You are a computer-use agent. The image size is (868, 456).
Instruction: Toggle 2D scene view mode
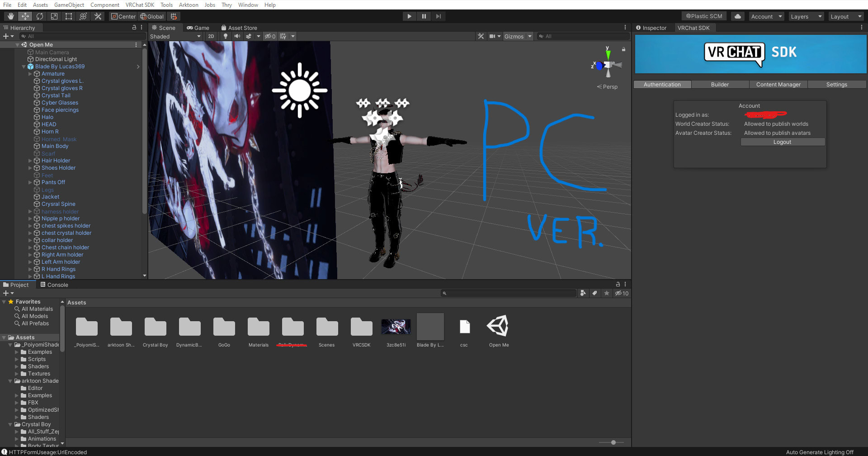pos(211,36)
